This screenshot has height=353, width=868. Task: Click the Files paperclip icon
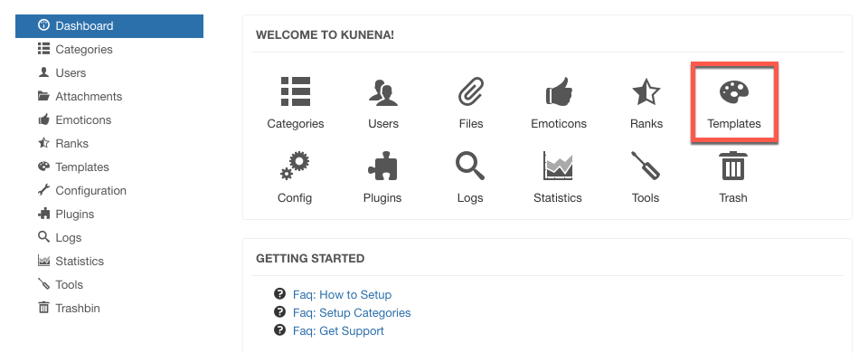[x=470, y=91]
